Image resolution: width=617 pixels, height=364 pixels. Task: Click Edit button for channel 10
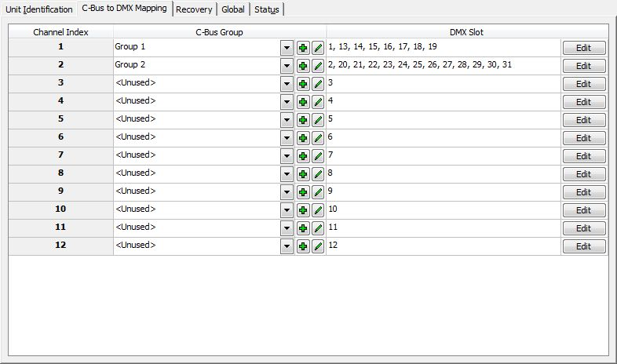pyautogui.click(x=584, y=210)
